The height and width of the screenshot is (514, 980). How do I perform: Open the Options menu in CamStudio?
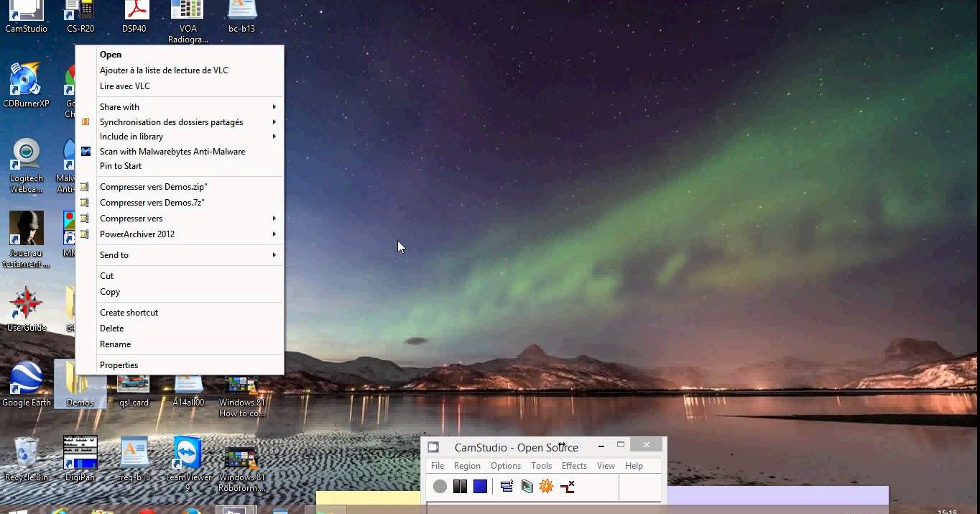(x=506, y=466)
